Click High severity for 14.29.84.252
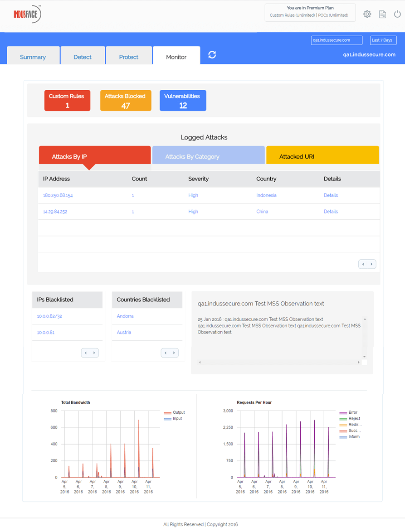 point(193,212)
